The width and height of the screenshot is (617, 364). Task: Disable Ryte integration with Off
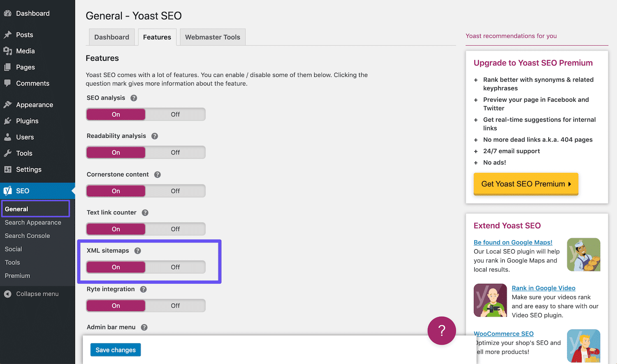pyautogui.click(x=175, y=306)
